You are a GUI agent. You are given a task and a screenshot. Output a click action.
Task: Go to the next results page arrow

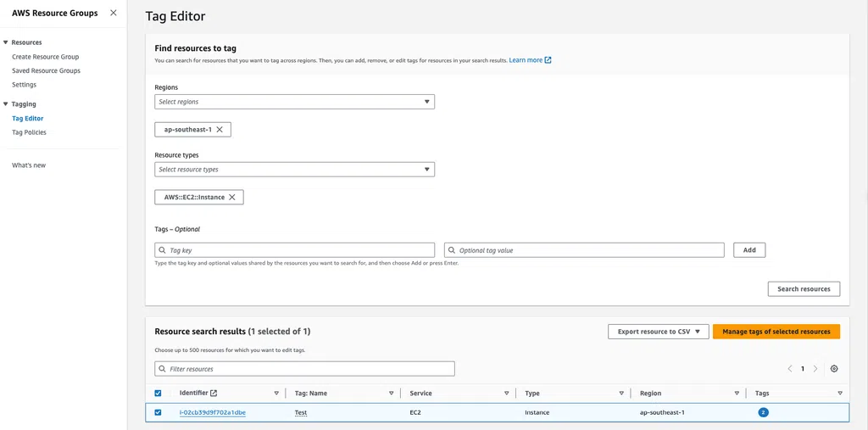pyautogui.click(x=815, y=368)
